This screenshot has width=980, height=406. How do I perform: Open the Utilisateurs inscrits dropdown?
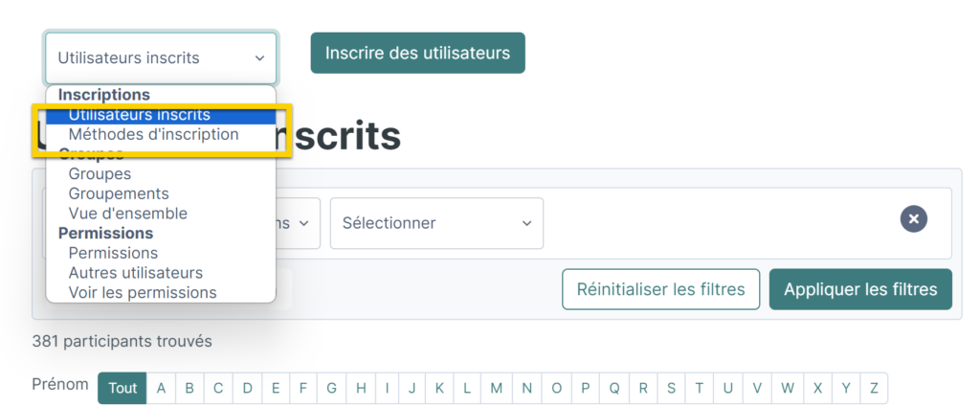(161, 58)
